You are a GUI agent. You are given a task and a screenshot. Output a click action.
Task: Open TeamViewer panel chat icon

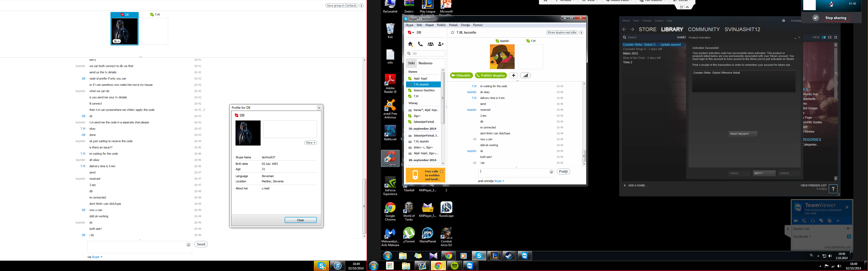(x=821, y=221)
